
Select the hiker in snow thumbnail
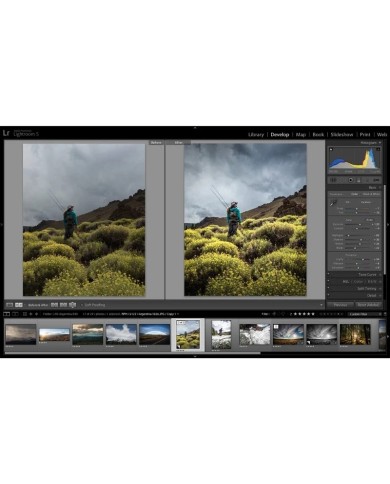221,335
